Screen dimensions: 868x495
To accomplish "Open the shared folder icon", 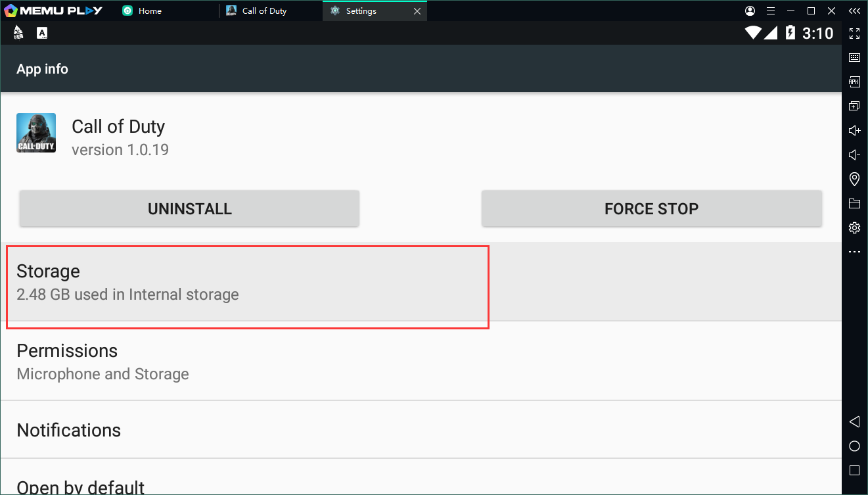I will [854, 203].
